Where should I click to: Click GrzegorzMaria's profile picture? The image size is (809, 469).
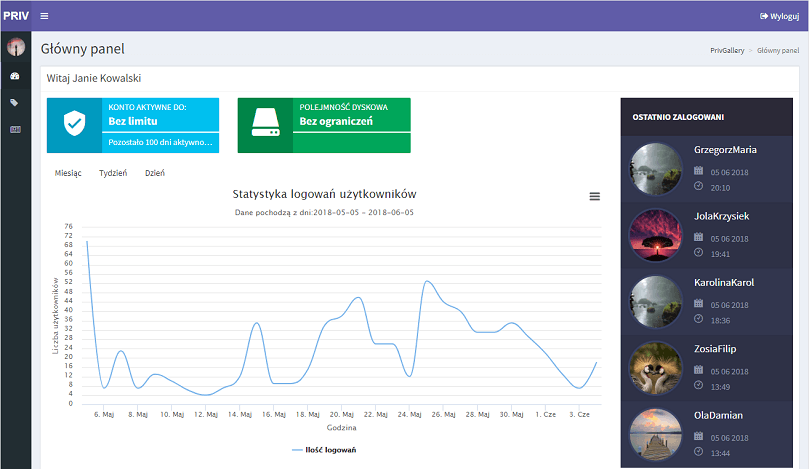[656, 169]
